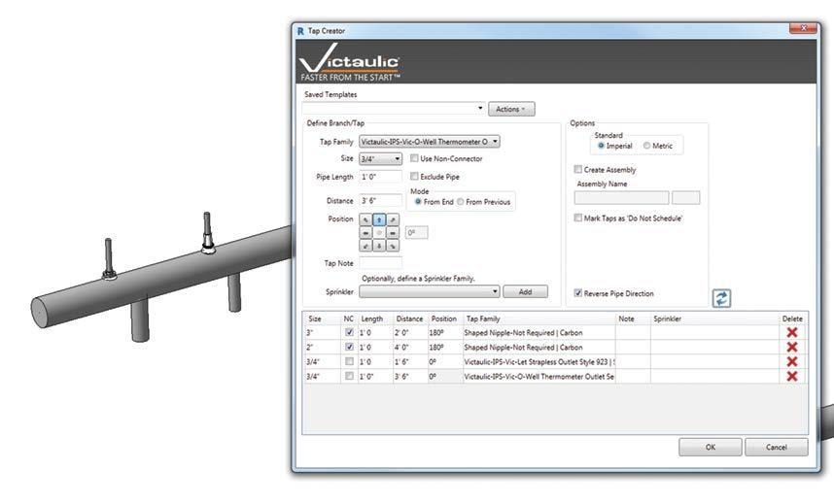Select the right position arrow

(x=392, y=233)
